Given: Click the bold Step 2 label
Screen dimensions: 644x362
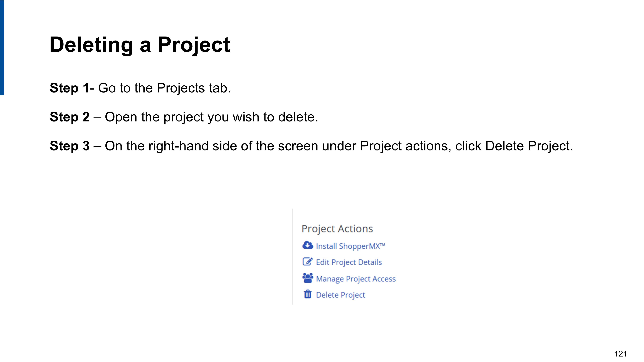Looking at the screenshot, I should (70, 117).
